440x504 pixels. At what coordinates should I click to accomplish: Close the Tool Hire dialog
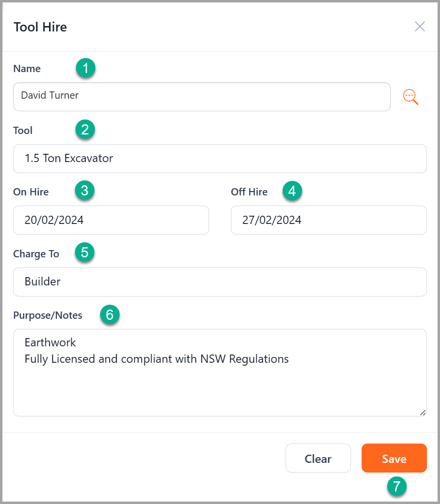click(x=420, y=27)
